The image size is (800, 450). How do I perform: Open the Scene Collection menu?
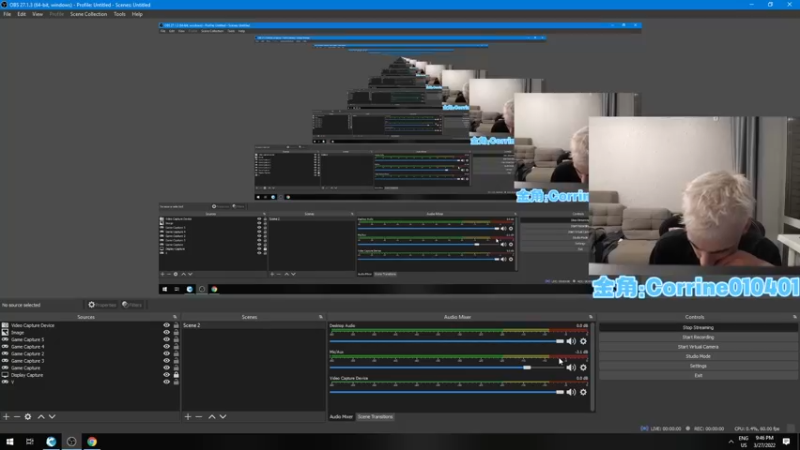[88, 14]
